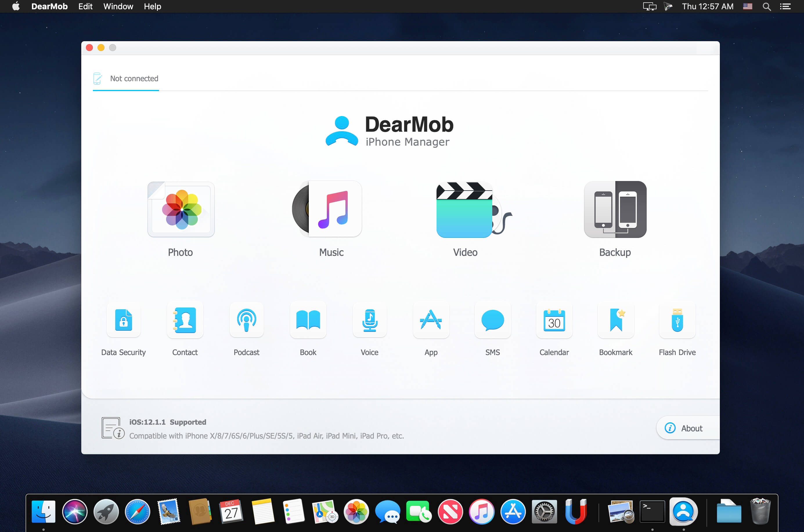804x532 pixels.
Task: Click the Voice microphone icon
Action: 369,320
